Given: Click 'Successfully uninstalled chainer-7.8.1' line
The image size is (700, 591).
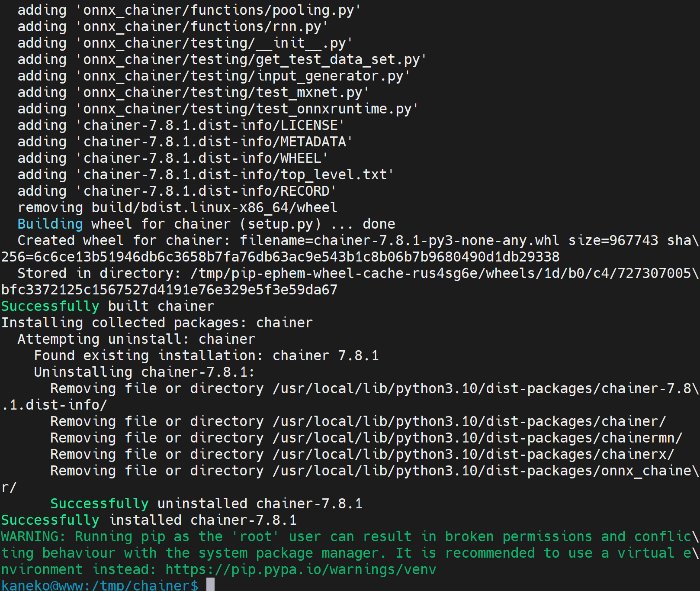Looking at the screenshot, I should coord(206,503).
